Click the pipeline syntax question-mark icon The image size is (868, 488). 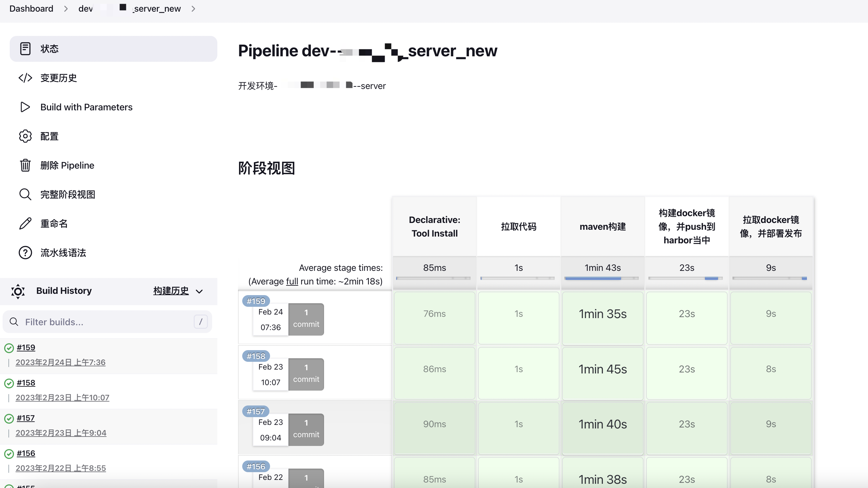(x=25, y=253)
